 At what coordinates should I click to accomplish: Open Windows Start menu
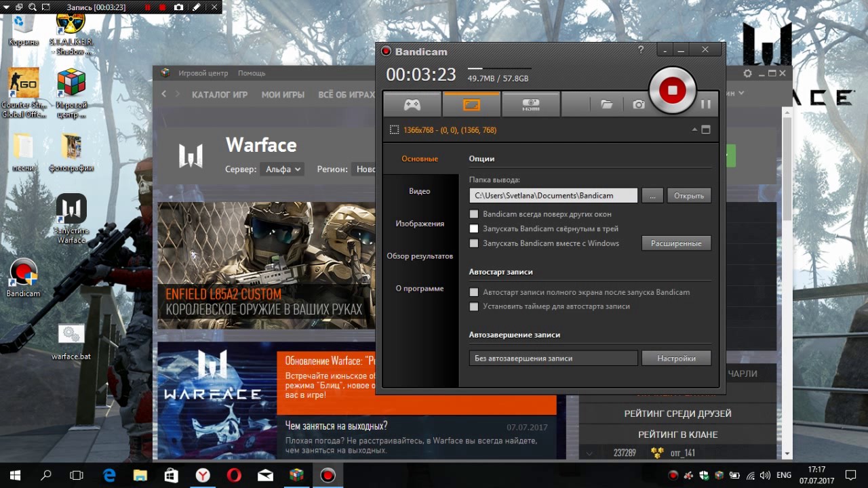[15, 475]
